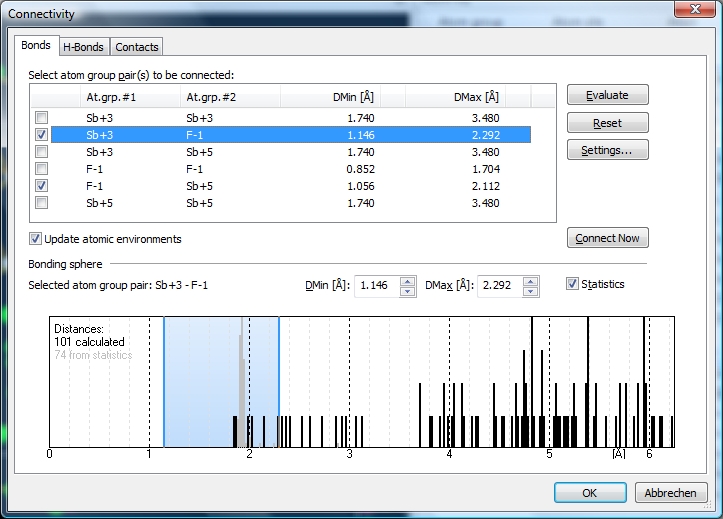The height and width of the screenshot is (519, 723).
Task: Switch to the H-Bonds tab
Action: (84, 47)
